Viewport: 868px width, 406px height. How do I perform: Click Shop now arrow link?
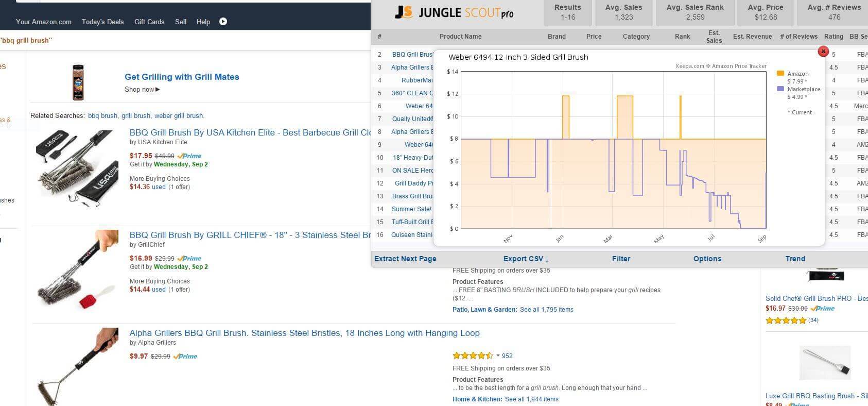(x=142, y=90)
